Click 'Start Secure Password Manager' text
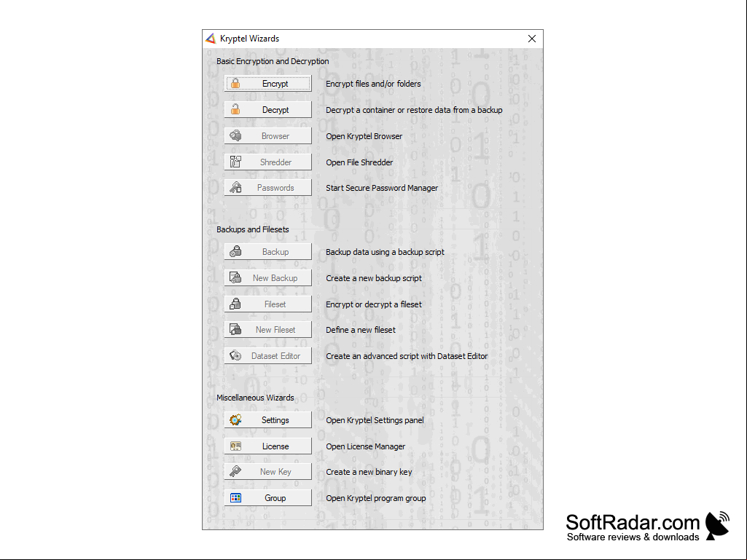 click(x=382, y=188)
